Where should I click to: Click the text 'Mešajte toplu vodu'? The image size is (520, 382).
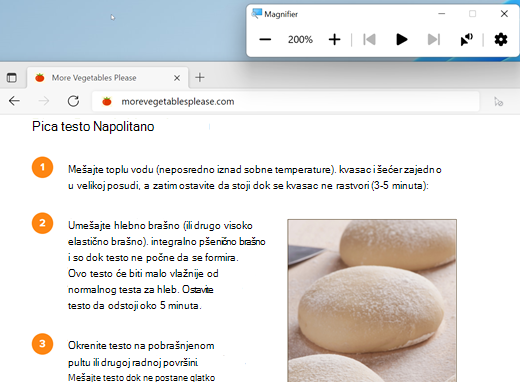[111, 170]
